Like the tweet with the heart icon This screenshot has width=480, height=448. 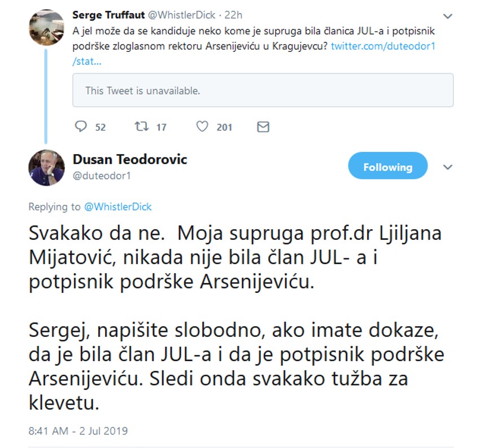tap(202, 127)
